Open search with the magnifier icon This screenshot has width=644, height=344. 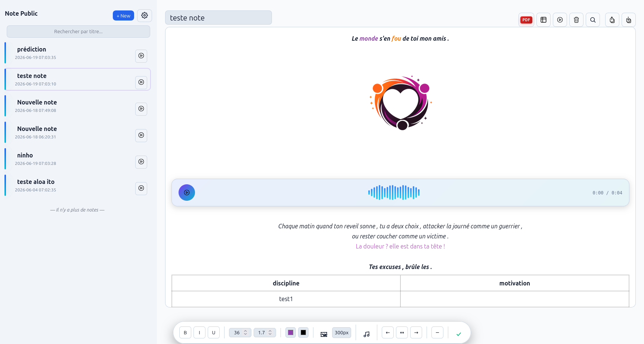(593, 20)
